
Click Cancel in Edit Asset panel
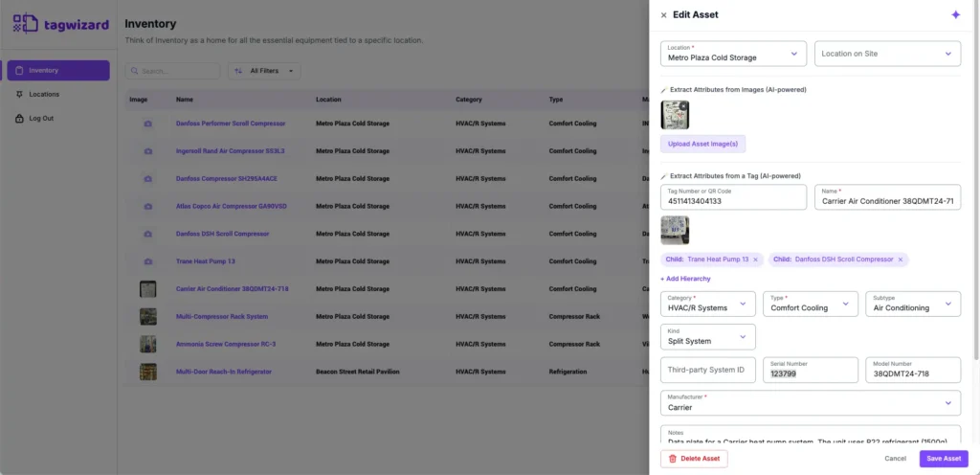point(895,459)
